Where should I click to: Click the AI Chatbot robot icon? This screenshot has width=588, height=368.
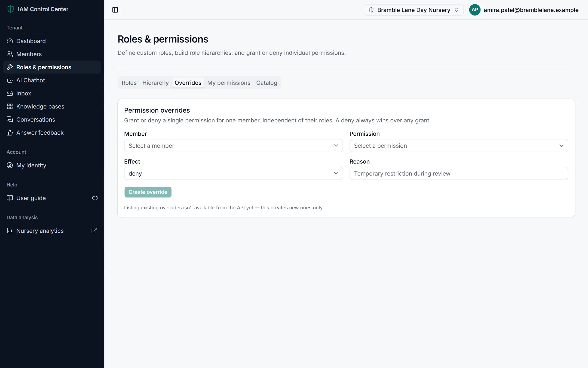point(10,80)
